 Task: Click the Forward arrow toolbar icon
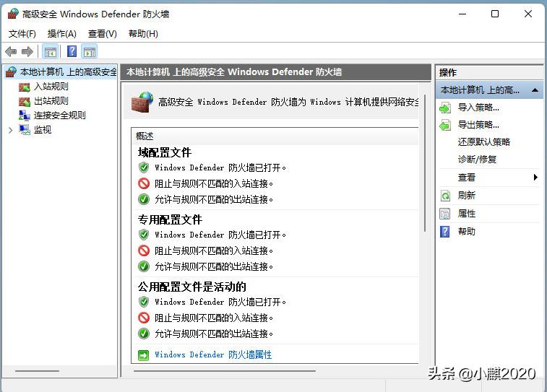pos(27,52)
